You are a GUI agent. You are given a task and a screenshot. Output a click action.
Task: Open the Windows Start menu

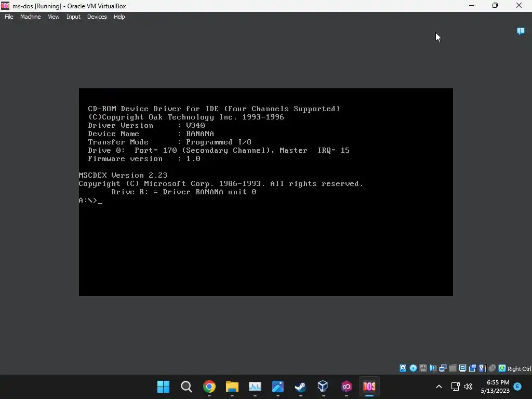163,387
